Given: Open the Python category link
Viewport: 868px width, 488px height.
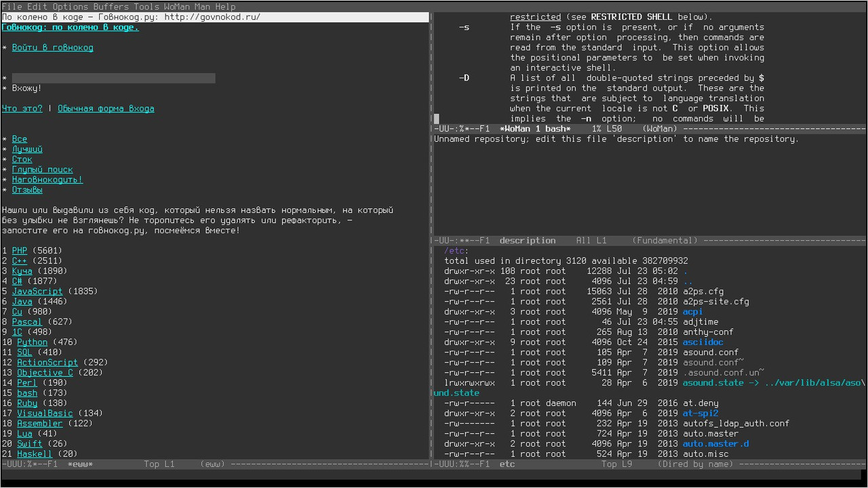Looking at the screenshot, I should [x=33, y=342].
